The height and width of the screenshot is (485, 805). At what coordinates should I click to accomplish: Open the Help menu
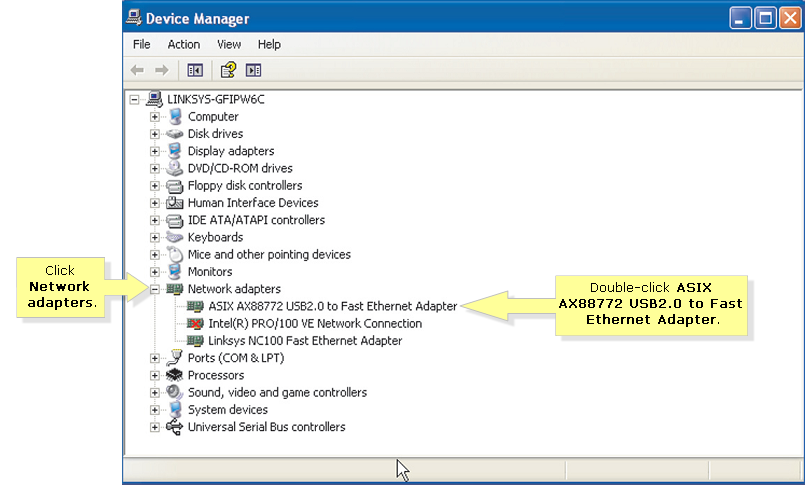click(269, 45)
